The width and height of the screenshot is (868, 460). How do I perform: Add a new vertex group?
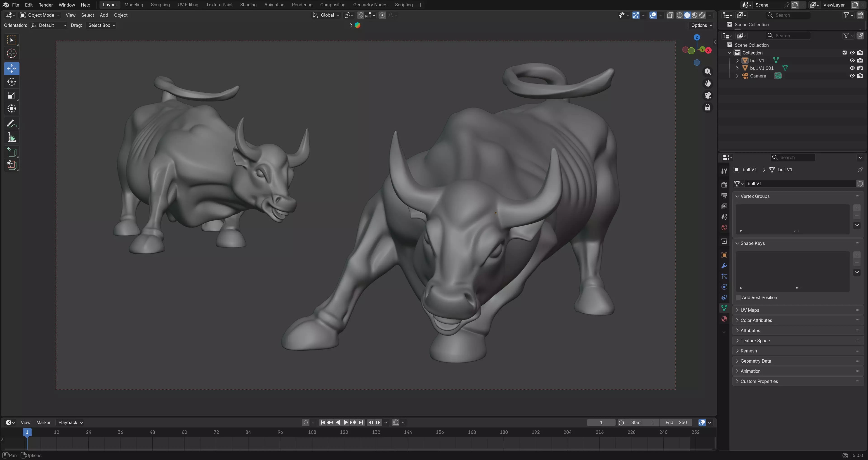pyautogui.click(x=857, y=208)
